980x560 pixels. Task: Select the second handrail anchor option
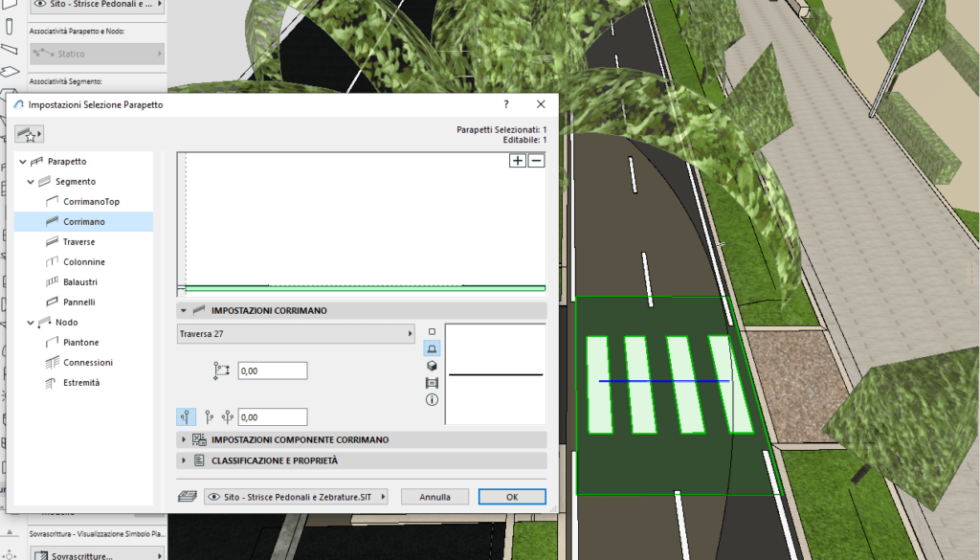click(x=209, y=417)
